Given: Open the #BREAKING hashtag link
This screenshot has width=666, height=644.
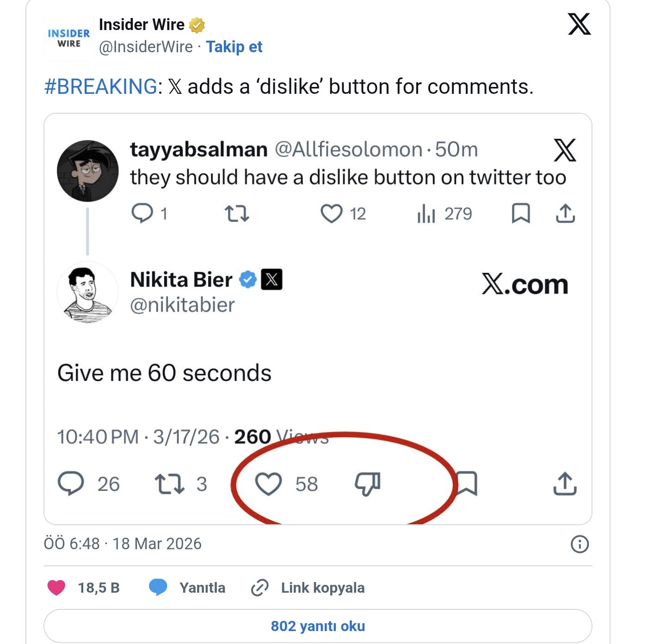Looking at the screenshot, I should (x=101, y=86).
